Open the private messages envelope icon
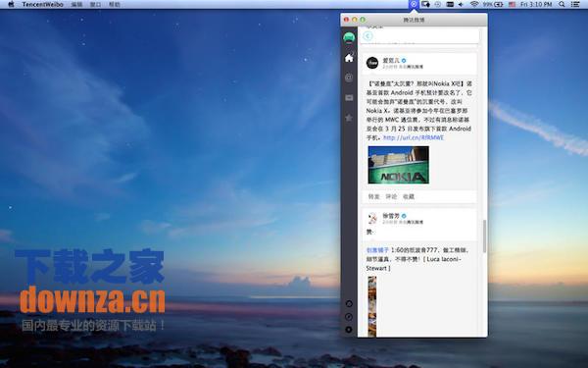588x368 pixels. point(349,97)
